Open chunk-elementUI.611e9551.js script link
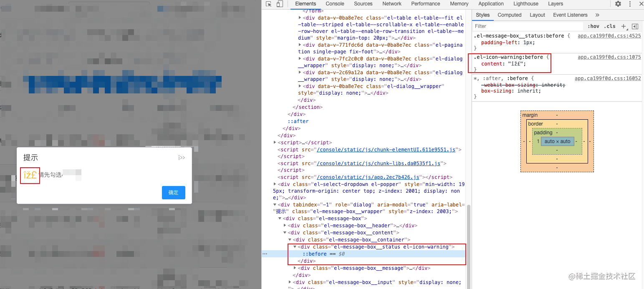The height and width of the screenshot is (289, 644). (x=386, y=149)
